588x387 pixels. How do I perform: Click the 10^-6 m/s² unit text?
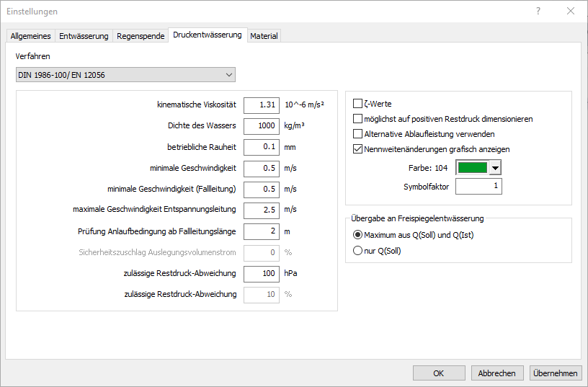(x=305, y=105)
